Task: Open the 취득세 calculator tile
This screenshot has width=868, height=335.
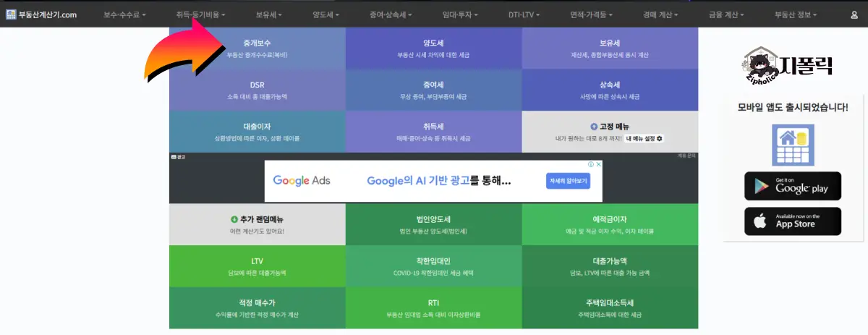Action: pos(433,132)
